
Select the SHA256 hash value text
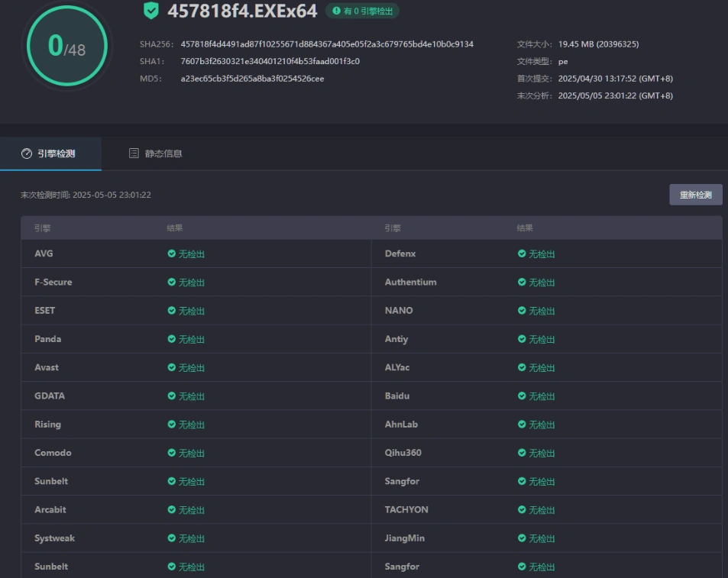(327, 44)
